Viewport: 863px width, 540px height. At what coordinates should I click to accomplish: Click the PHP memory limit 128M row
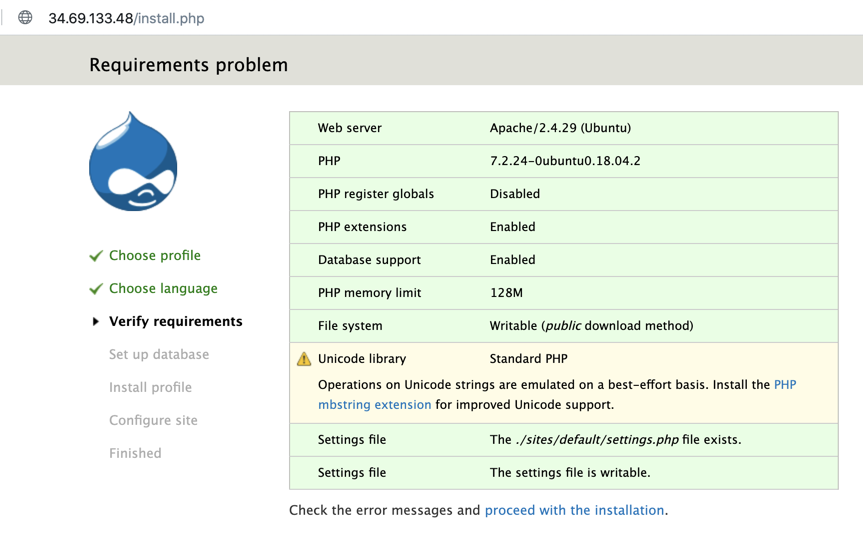(x=563, y=293)
